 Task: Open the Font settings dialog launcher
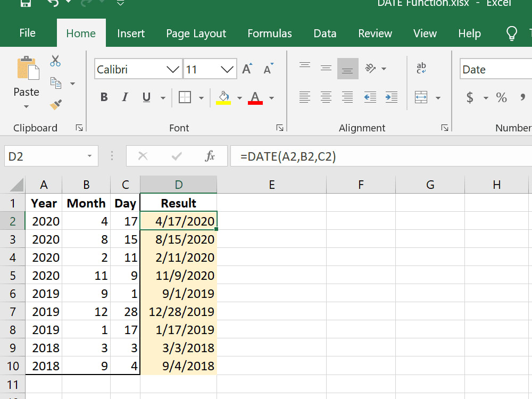[x=280, y=128]
